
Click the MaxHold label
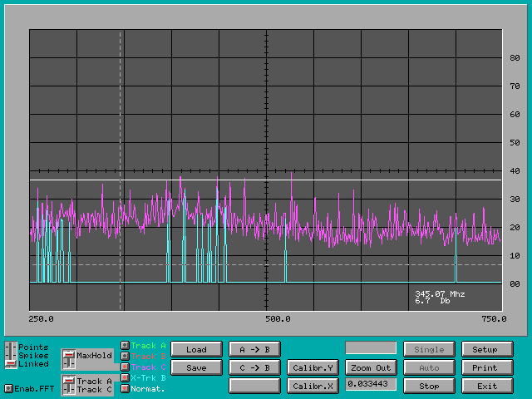[x=94, y=356]
